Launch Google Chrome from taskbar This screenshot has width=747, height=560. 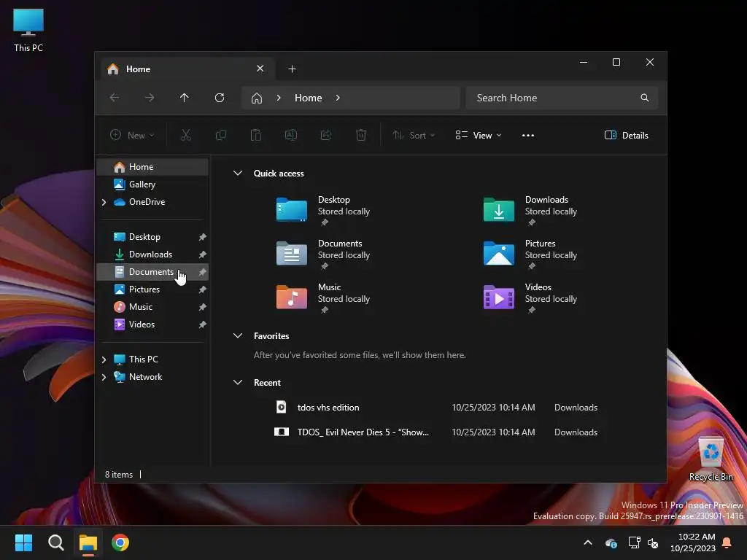(120, 542)
